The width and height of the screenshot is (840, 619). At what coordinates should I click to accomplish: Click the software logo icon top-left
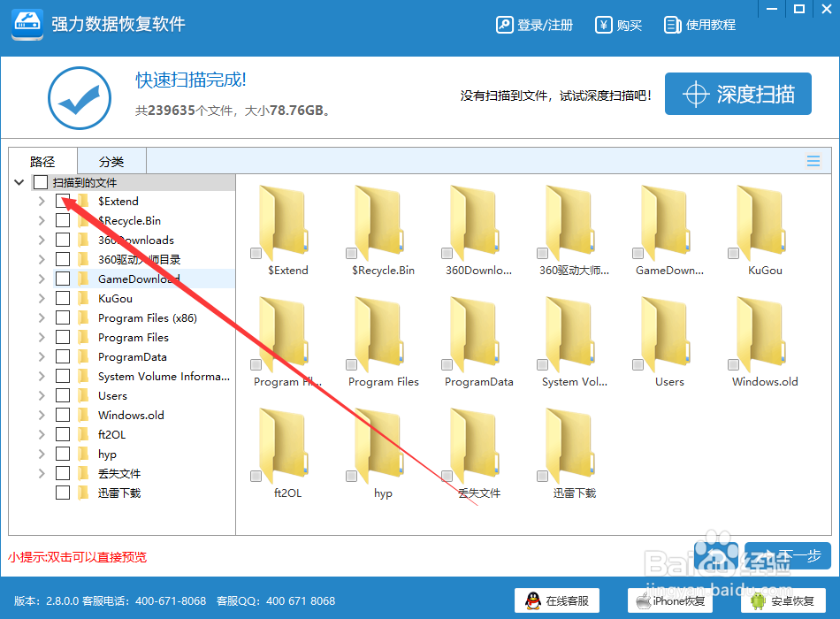tap(27, 24)
